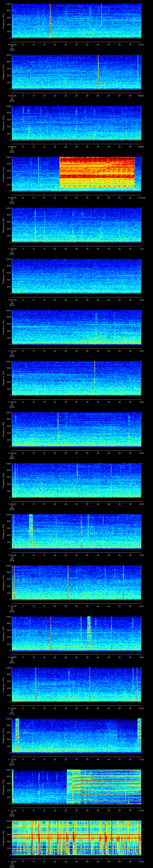
Task: Click the 11:01:00 start time label
Action: pos(12,300)
